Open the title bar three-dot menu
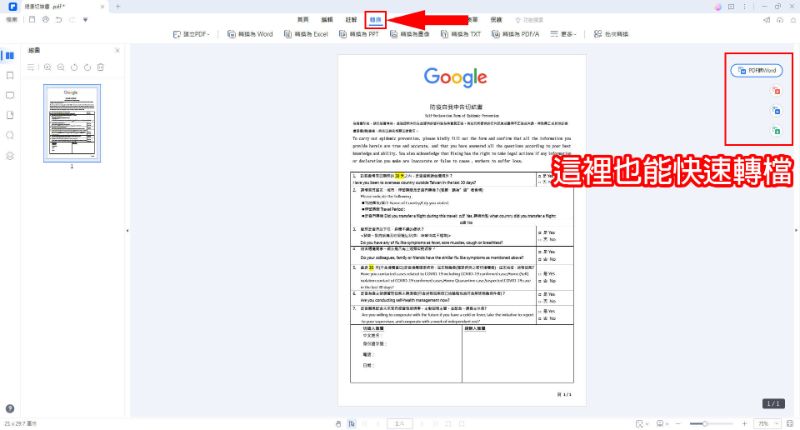800x430 pixels. [744, 7]
